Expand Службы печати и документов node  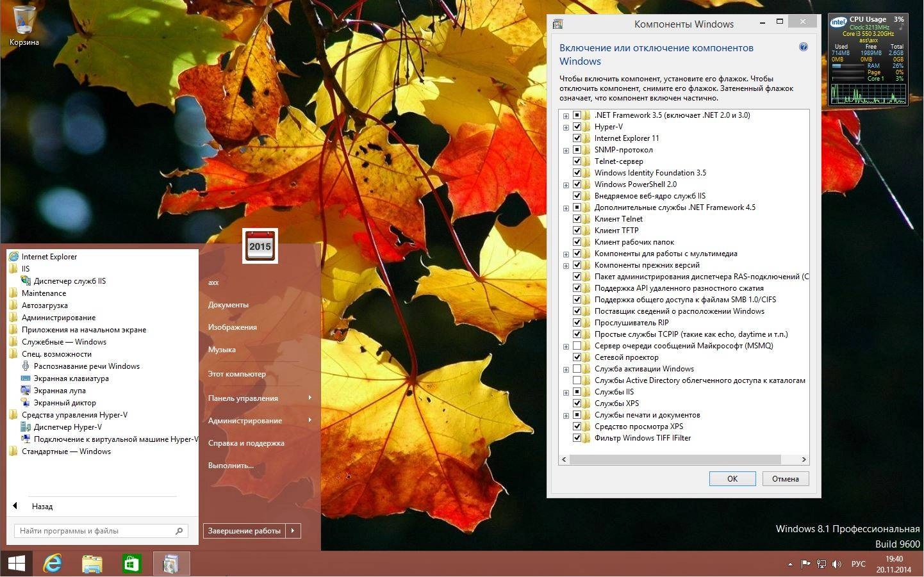point(566,416)
